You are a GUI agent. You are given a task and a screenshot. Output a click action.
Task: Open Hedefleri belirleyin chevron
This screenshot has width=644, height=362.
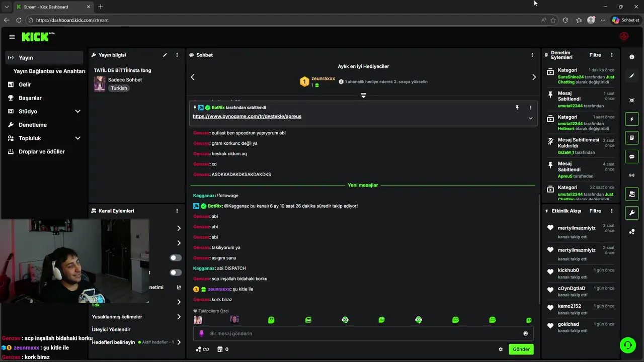point(179,342)
